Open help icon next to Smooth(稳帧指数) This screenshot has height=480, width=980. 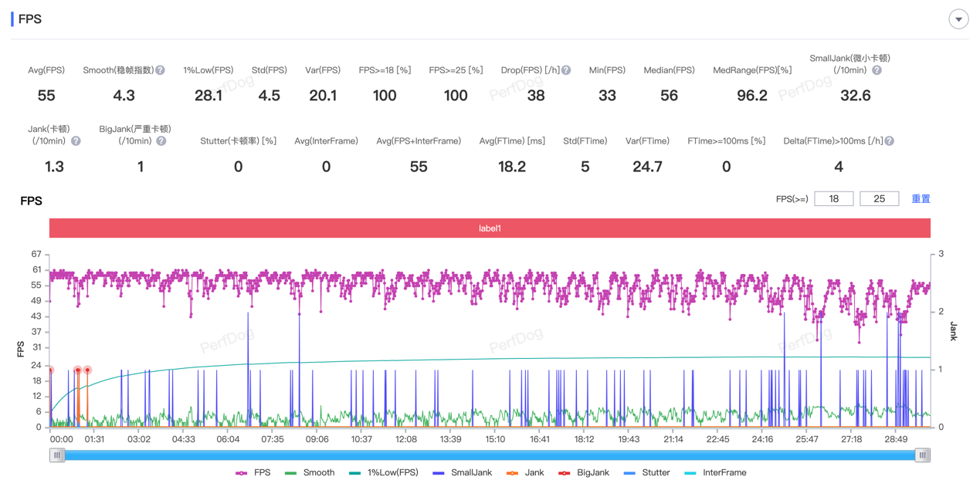160,70
